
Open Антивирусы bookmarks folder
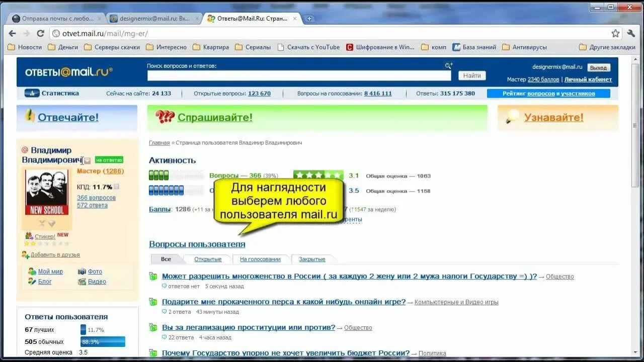pyautogui.click(x=524, y=47)
